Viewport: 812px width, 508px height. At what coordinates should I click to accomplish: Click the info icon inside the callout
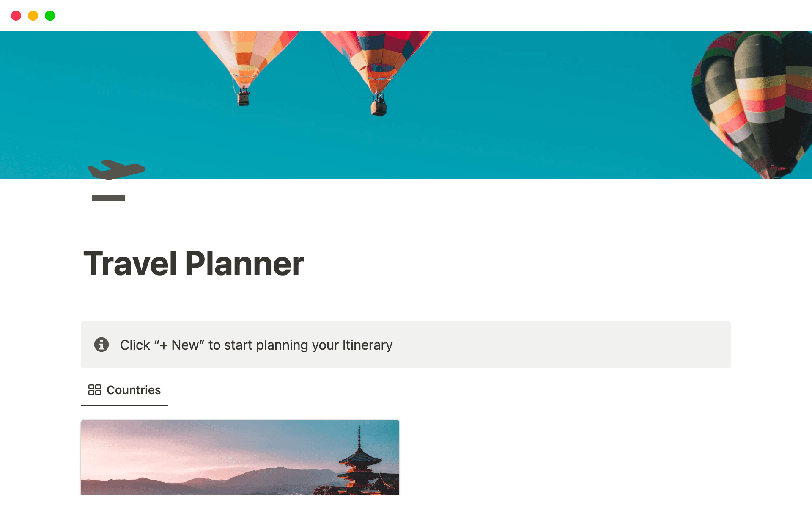[102, 345]
